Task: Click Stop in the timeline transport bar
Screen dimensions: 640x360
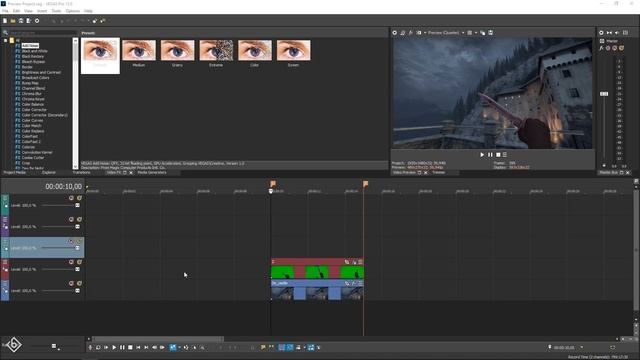Action: 130,347
